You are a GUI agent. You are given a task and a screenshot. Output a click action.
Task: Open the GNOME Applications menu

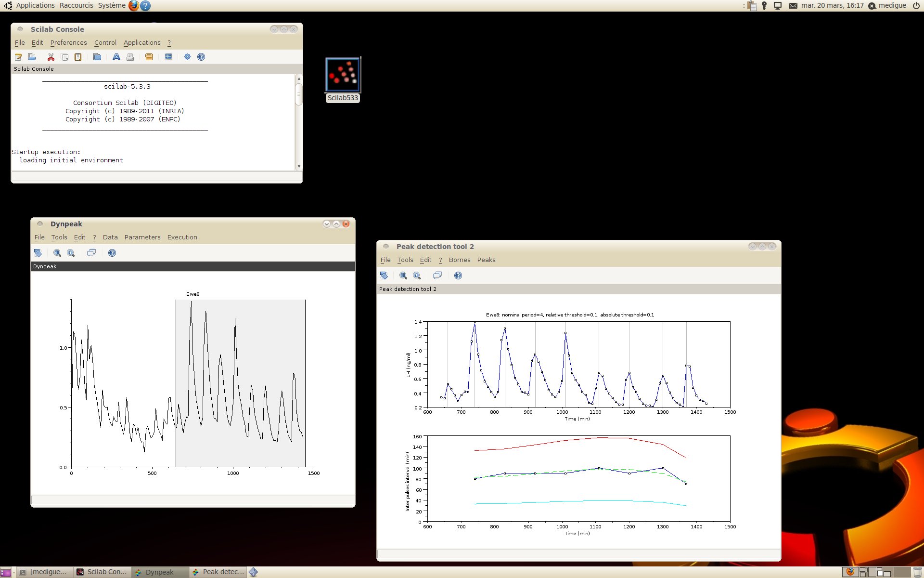coord(36,5)
